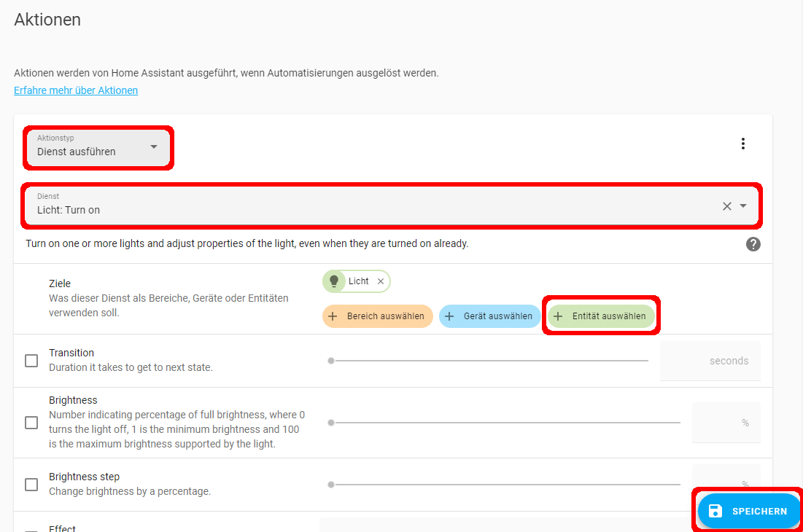Click the plus icon on Gerät auswählen

tap(449, 316)
